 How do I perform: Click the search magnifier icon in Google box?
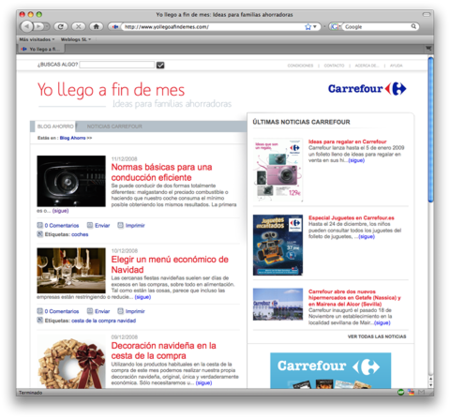[x=413, y=26]
